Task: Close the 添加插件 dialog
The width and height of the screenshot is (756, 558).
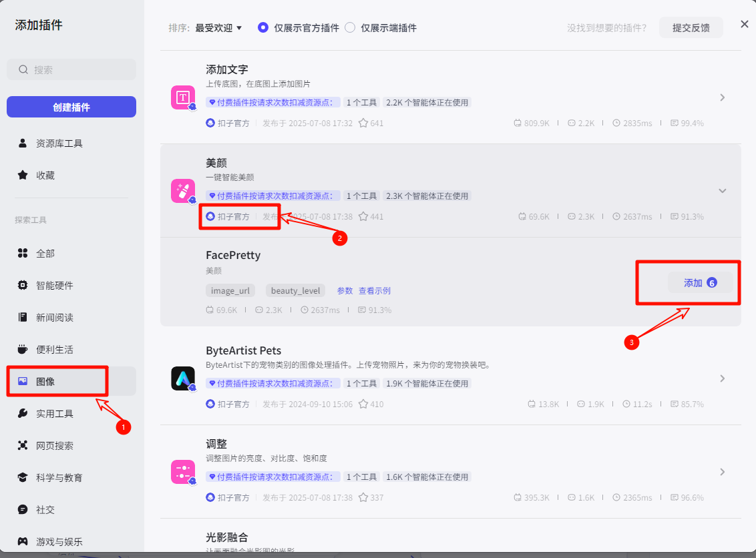Action: [x=744, y=25]
